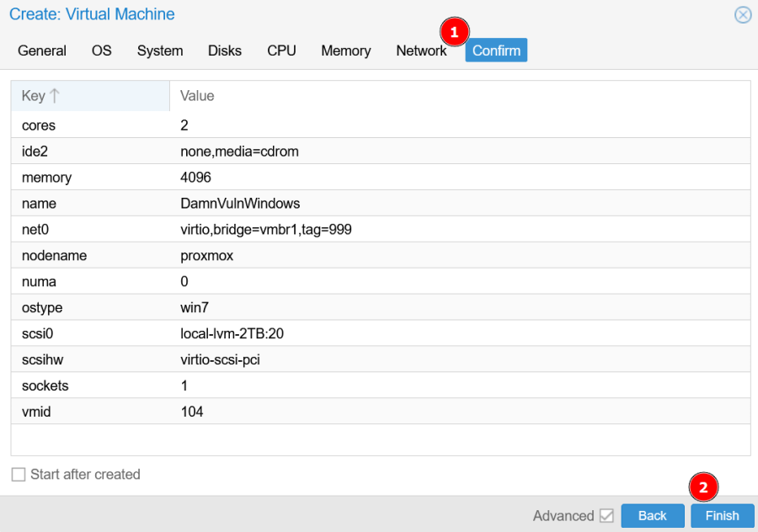Select the net0 row

click(379, 229)
